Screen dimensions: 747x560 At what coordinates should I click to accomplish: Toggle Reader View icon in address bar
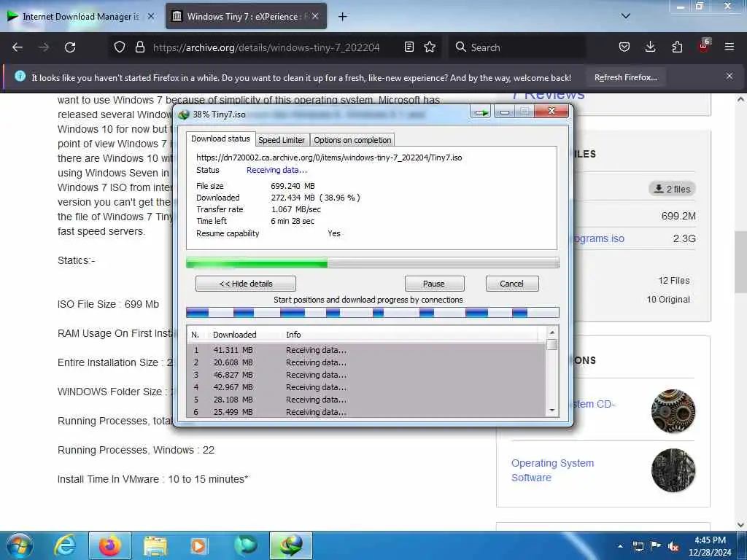(409, 47)
